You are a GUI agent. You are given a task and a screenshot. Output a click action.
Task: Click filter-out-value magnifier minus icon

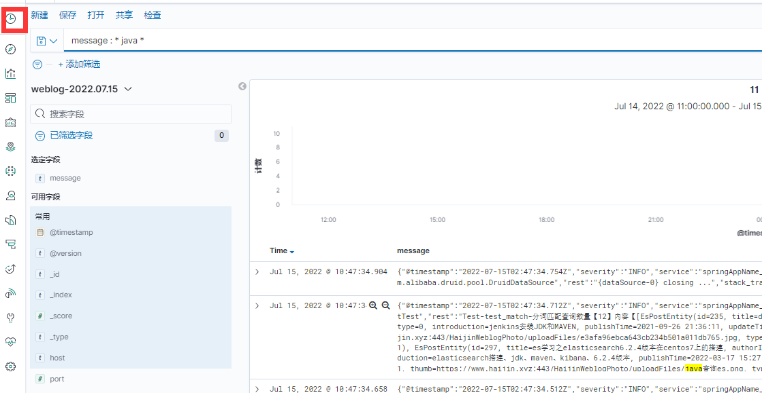click(386, 305)
